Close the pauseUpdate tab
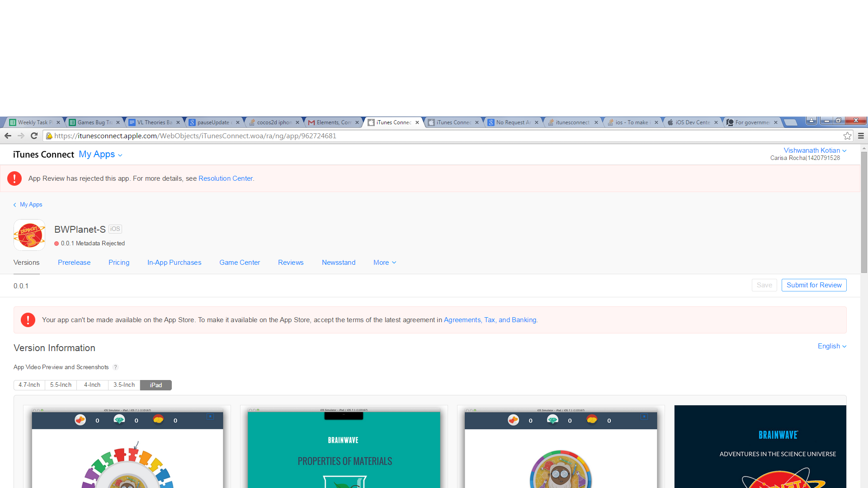This screenshot has width=868, height=488. tap(238, 122)
